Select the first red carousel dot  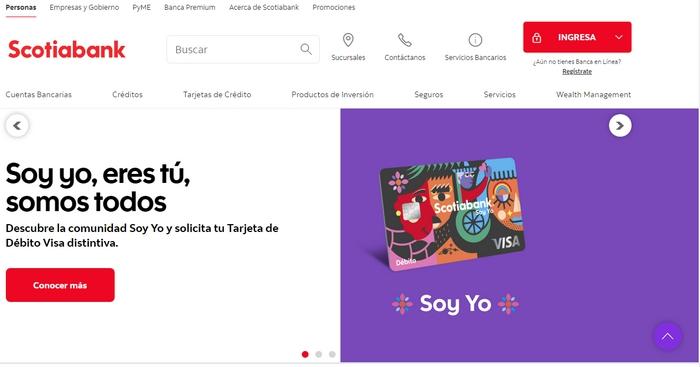(x=305, y=354)
